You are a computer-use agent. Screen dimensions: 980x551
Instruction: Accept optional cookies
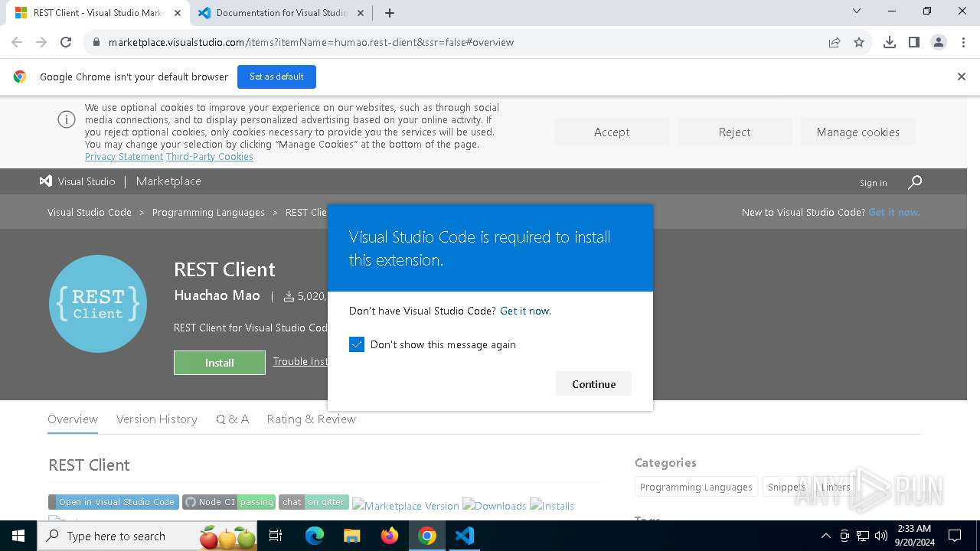coord(612,132)
